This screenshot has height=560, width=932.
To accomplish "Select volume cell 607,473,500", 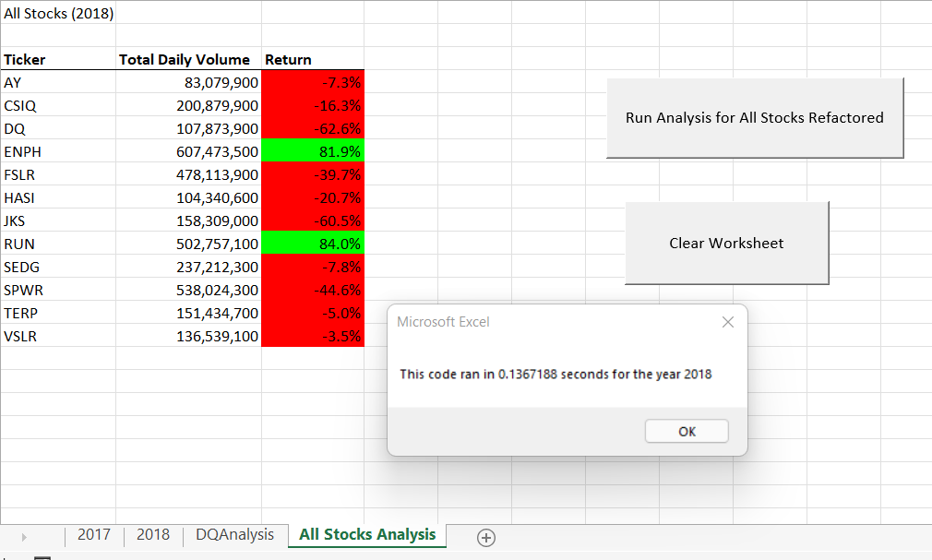I will click(x=188, y=151).
